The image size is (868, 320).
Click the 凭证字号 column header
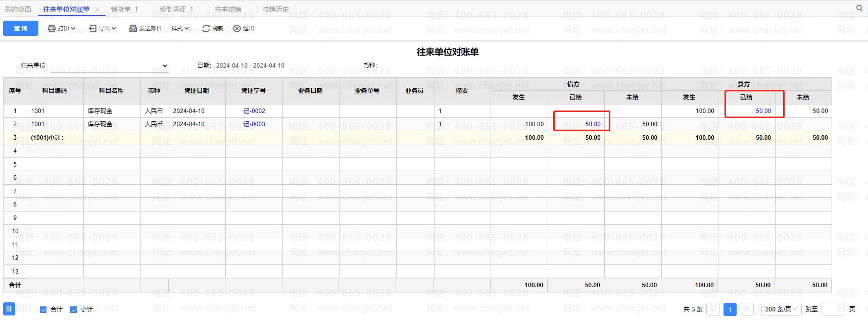pyautogui.click(x=254, y=91)
